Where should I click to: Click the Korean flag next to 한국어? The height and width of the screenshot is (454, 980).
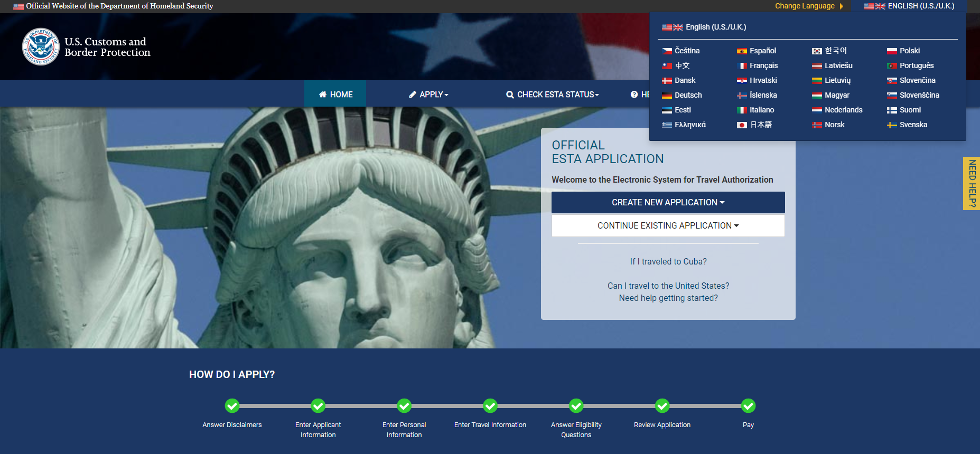point(817,51)
